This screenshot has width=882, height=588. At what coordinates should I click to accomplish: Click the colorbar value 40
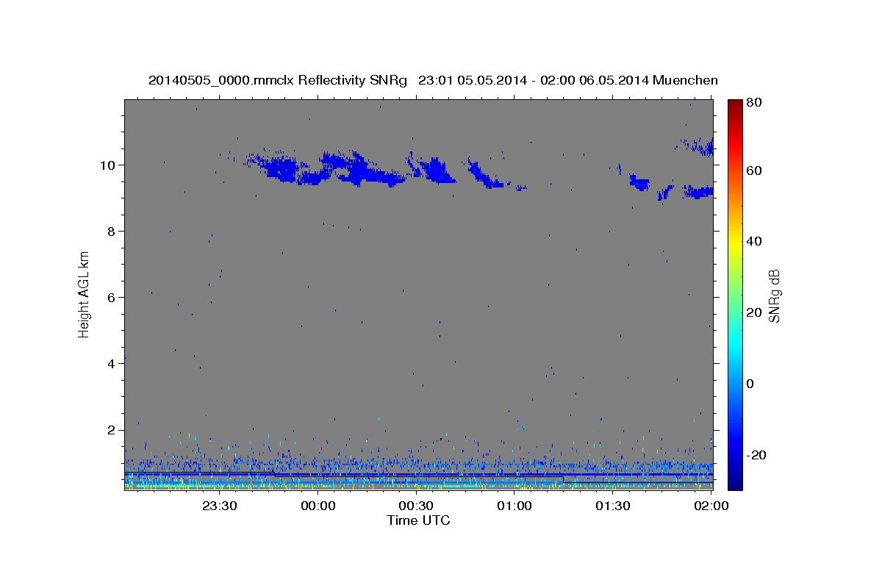click(755, 241)
